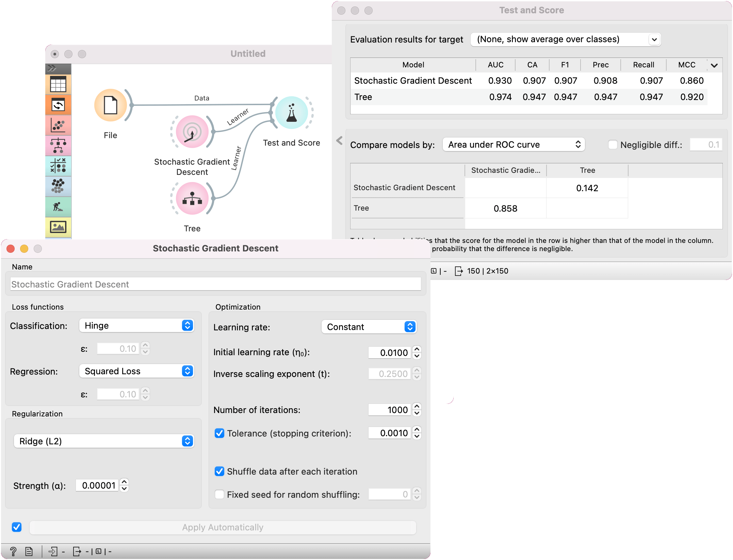Screen dimensions: 733x560
Task: Click the Apply Automatically button
Action: pos(223,527)
